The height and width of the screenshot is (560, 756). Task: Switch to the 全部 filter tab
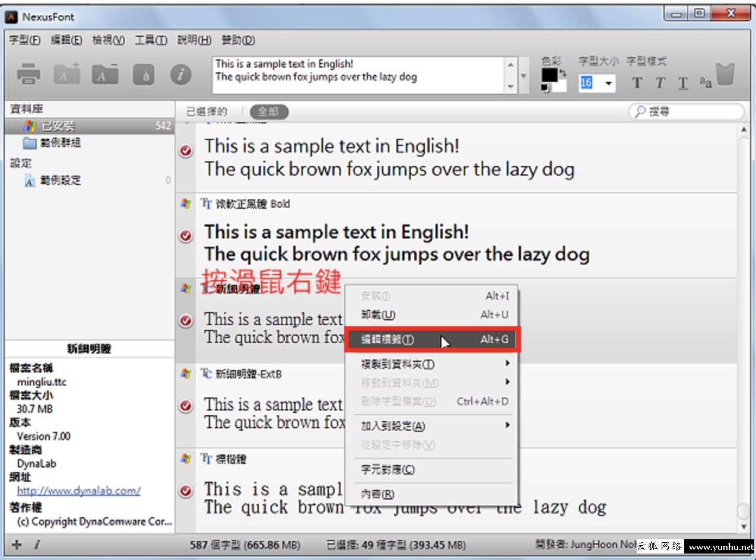coord(269,112)
